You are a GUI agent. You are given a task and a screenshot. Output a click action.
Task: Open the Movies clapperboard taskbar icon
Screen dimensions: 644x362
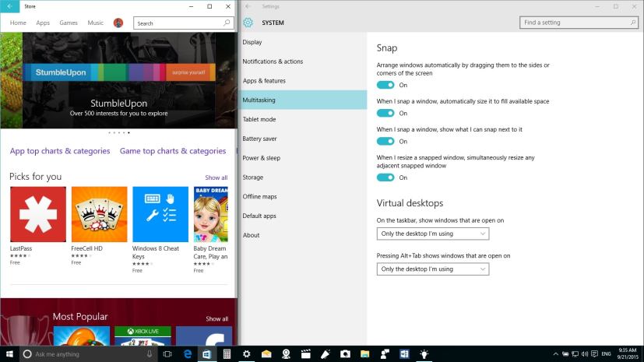pos(305,353)
